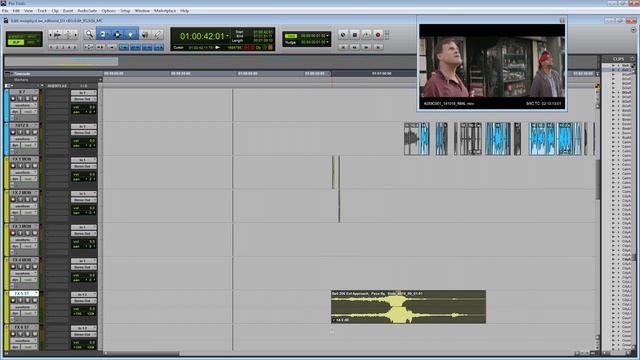Click the transport Record button

[378, 35]
